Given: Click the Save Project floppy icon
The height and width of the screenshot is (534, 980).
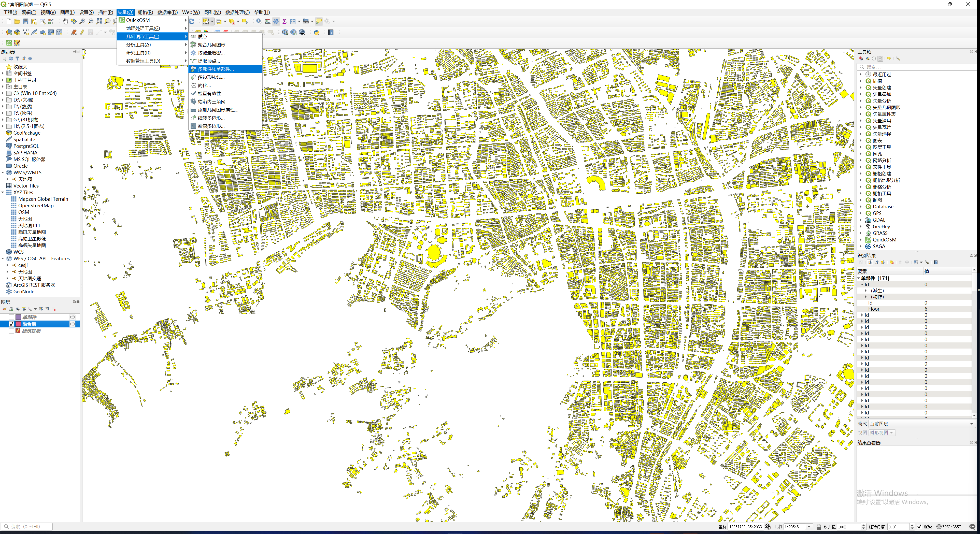Looking at the screenshot, I should 25,21.
